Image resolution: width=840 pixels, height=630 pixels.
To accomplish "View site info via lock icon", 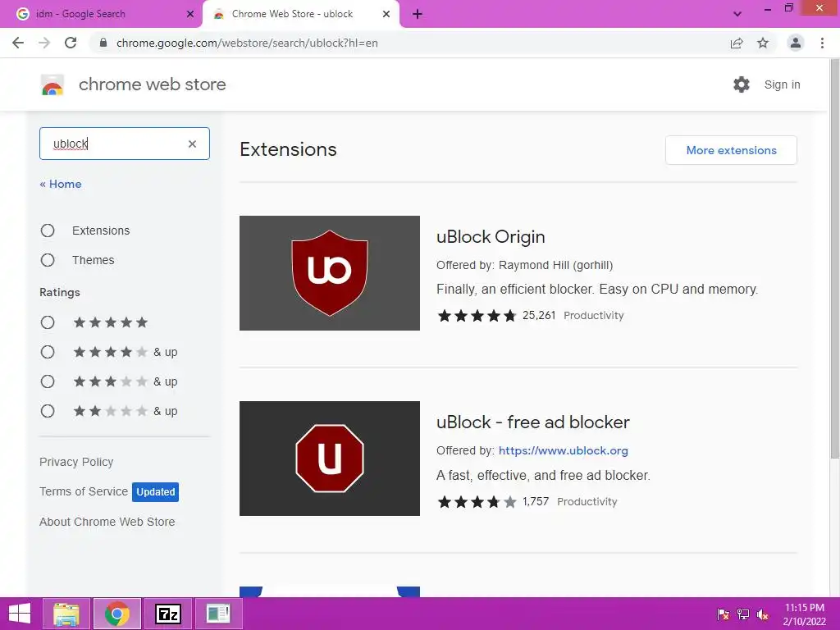I will pos(103,43).
